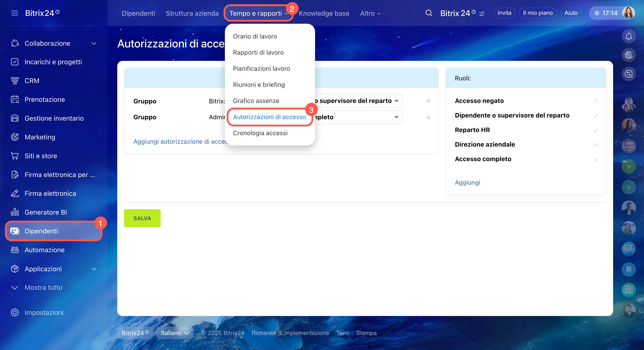
Task: Open the Italiano language dropdown
Action: pyautogui.click(x=175, y=333)
